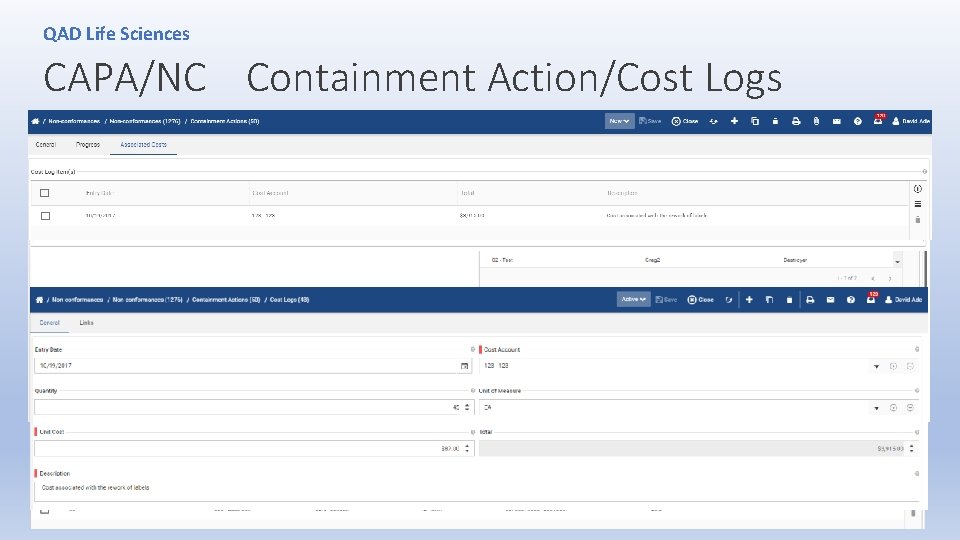Expand the Cost Account dropdown arrow
This screenshot has width=960, height=540.
tap(877, 366)
